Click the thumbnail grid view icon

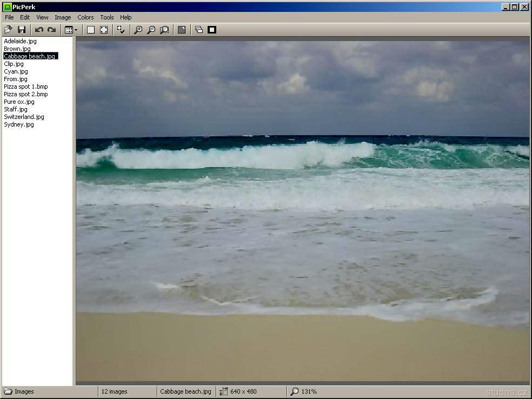pyautogui.click(x=69, y=30)
